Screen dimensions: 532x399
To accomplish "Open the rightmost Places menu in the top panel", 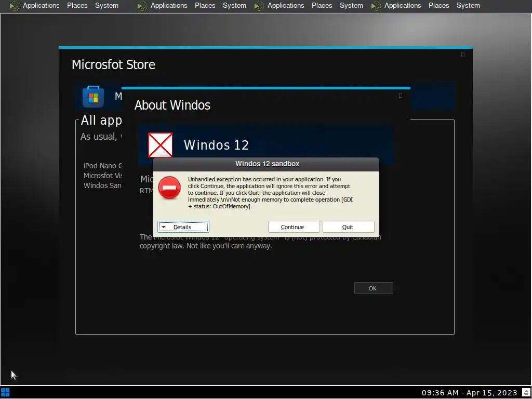I will click(x=438, y=5).
